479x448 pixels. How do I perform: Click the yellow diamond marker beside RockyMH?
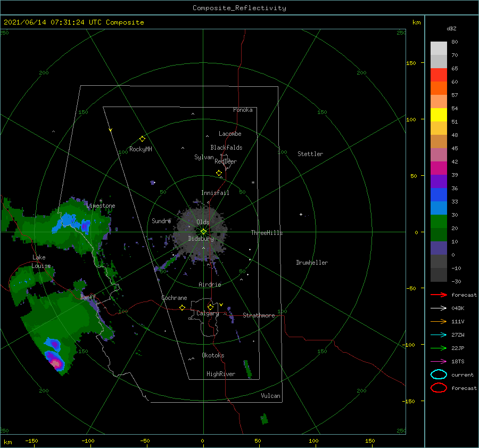(142, 139)
